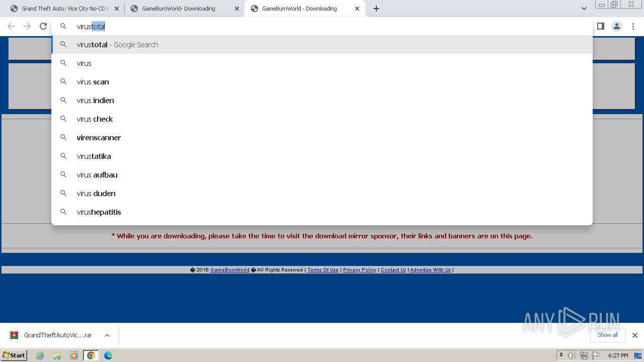The height and width of the screenshot is (362, 644).
Task: Open the tab search dropdown arrow
Action: coord(584,9)
